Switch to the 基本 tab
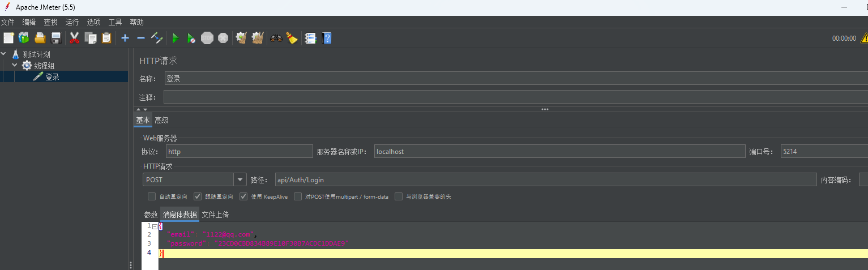868x270 pixels. (x=143, y=120)
